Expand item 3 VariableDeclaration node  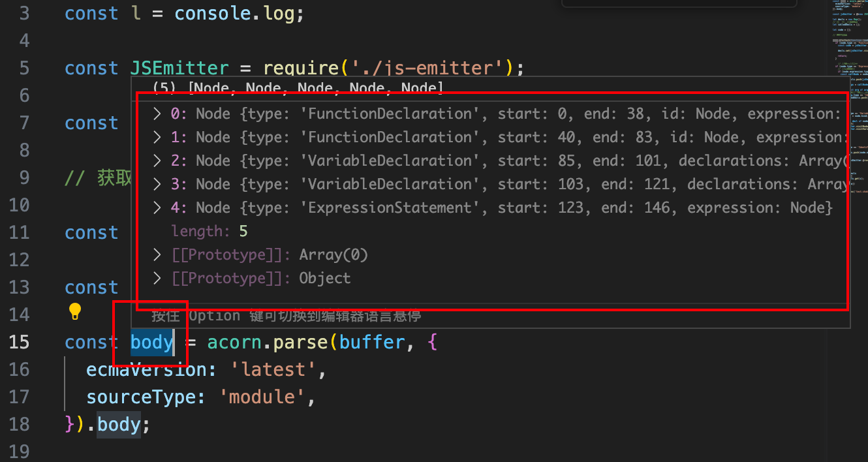(157, 185)
